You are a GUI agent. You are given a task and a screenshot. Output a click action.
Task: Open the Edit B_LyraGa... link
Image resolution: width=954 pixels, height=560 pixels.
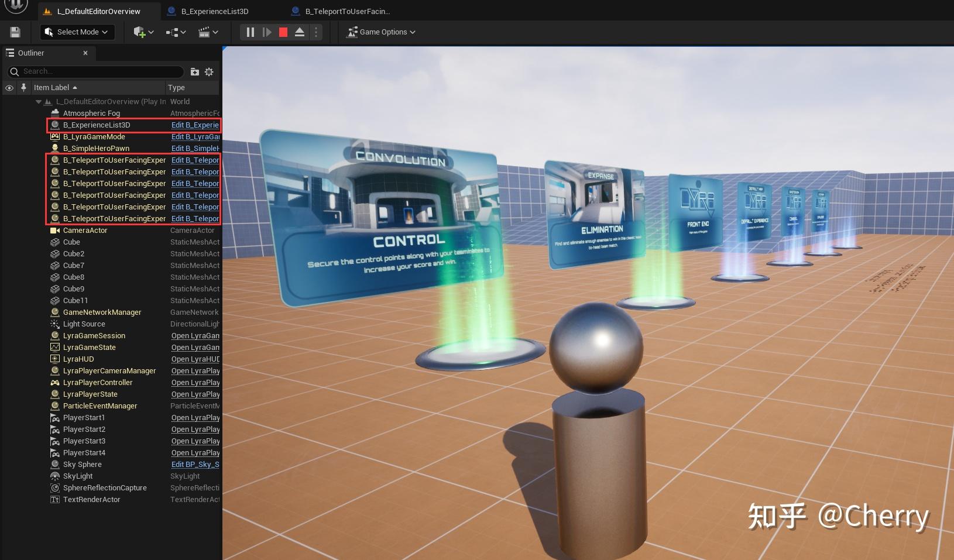195,137
